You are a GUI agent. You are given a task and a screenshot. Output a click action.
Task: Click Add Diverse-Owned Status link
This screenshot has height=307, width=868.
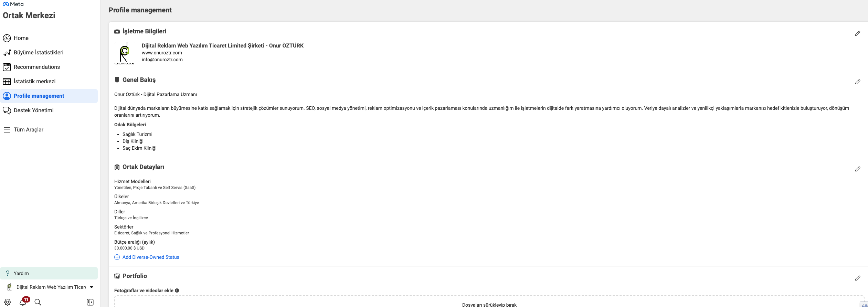click(150, 257)
